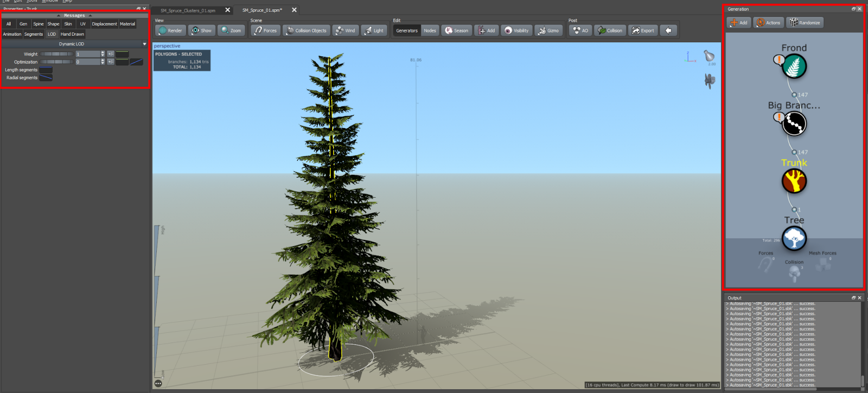Open the Actions menu in Generation panel
The width and height of the screenshot is (868, 393).
click(768, 22)
